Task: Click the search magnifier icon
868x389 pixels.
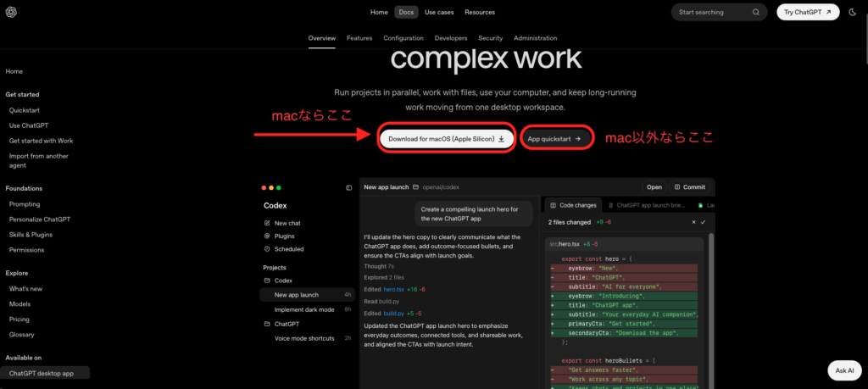Action: pos(756,12)
